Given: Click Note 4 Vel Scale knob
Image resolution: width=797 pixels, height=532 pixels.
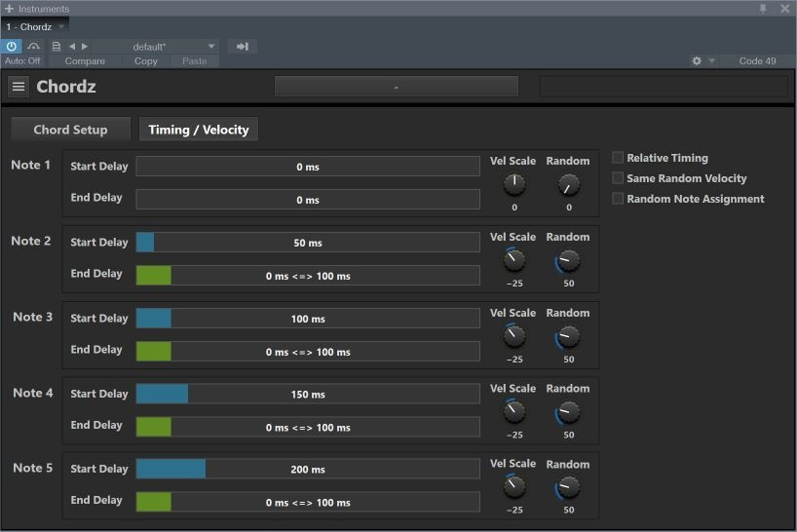Looking at the screenshot, I should pos(514,412).
